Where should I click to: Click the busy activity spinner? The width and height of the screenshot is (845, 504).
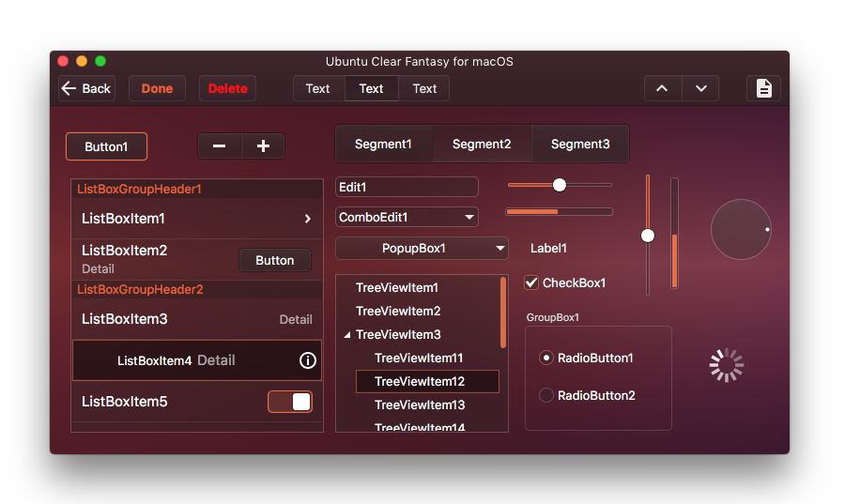pyautogui.click(x=727, y=365)
